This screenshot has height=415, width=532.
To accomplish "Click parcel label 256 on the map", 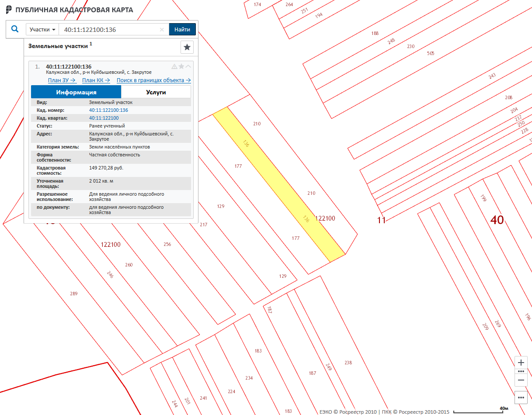I will (167, 244).
